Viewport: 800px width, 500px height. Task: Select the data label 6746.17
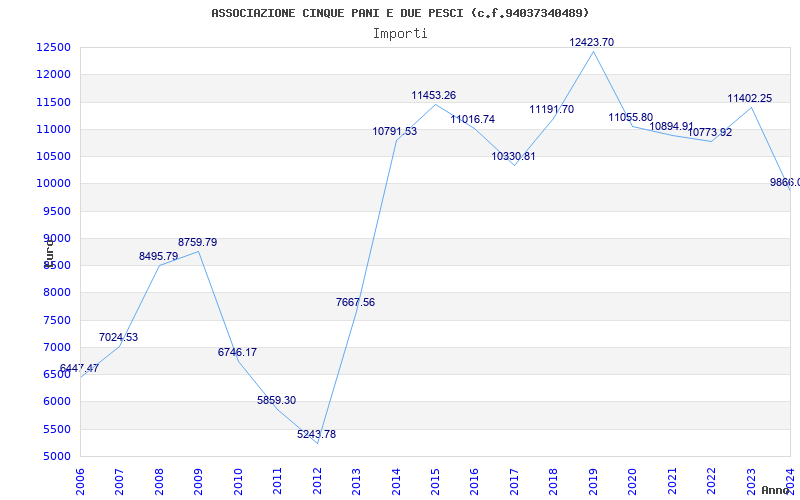point(237,352)
